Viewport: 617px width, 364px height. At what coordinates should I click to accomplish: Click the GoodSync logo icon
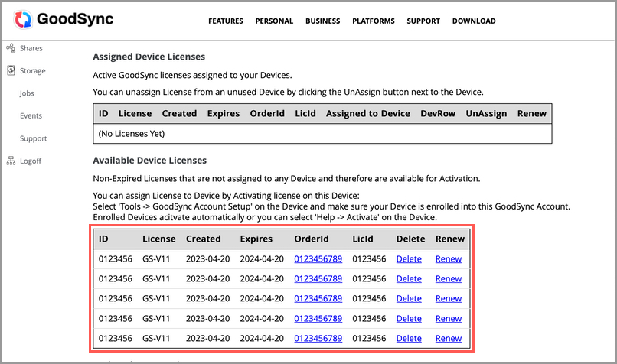[x=24, y=20]
